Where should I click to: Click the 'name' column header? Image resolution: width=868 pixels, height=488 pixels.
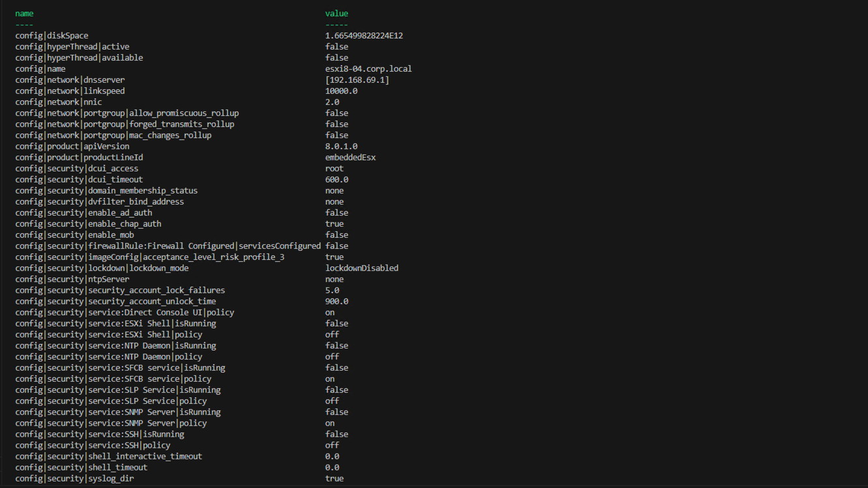point(24,13)
